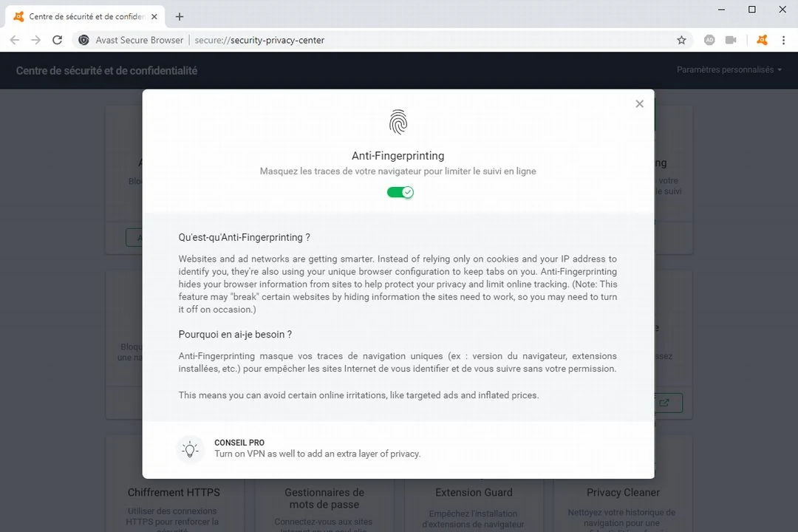Click 'Masquez les traces de votre navigateur' subtitle
The height and width of the screenshot is (532, 798).
pos(398,171)
